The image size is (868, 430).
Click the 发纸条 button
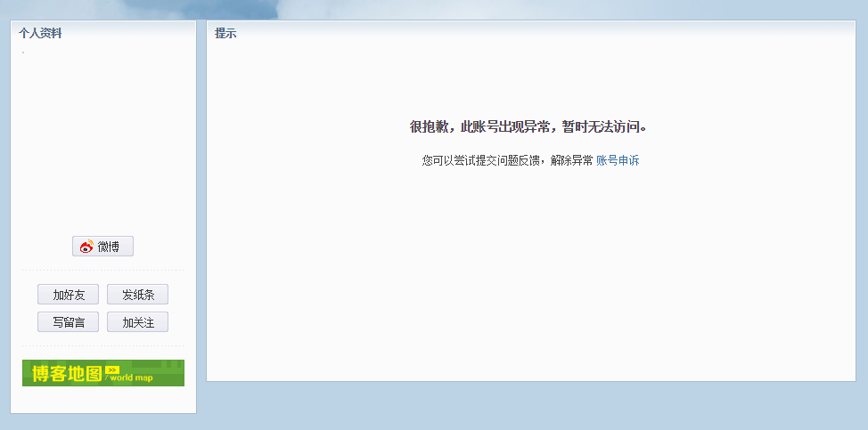point(137,295)
